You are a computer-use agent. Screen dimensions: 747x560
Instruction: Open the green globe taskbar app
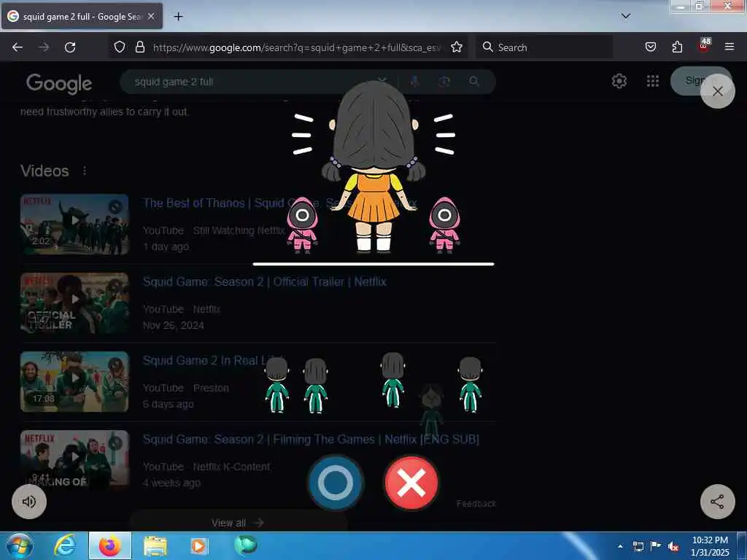(x=245, y=545)
